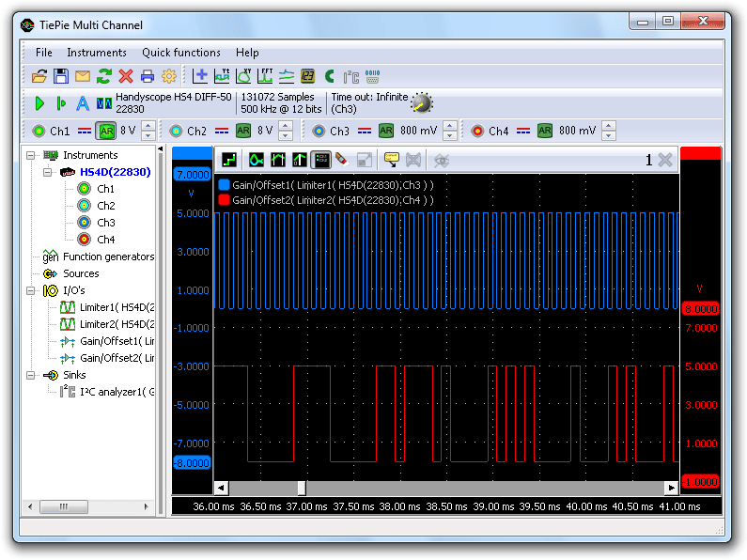Click the graph horizontal scrollbar right arrow

(671, 488)
